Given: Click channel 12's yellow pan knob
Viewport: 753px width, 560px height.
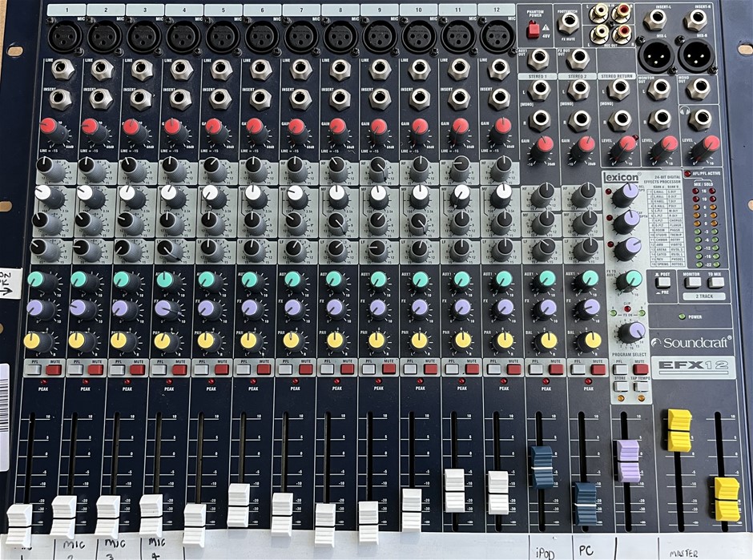Looking at the screenshot, I should pyautogui.click(x=503, y=340).
